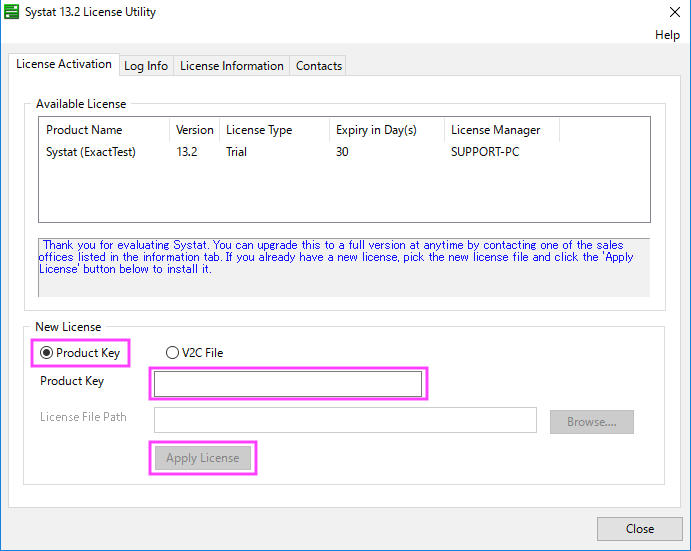Click the Trial license type cell
691x551 pixels.
(236, 152)
